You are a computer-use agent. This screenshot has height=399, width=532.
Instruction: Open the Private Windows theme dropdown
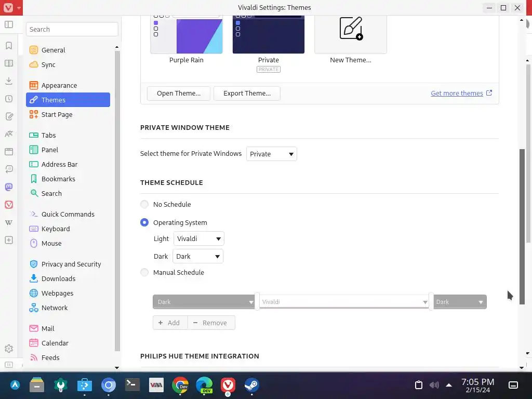271,154
